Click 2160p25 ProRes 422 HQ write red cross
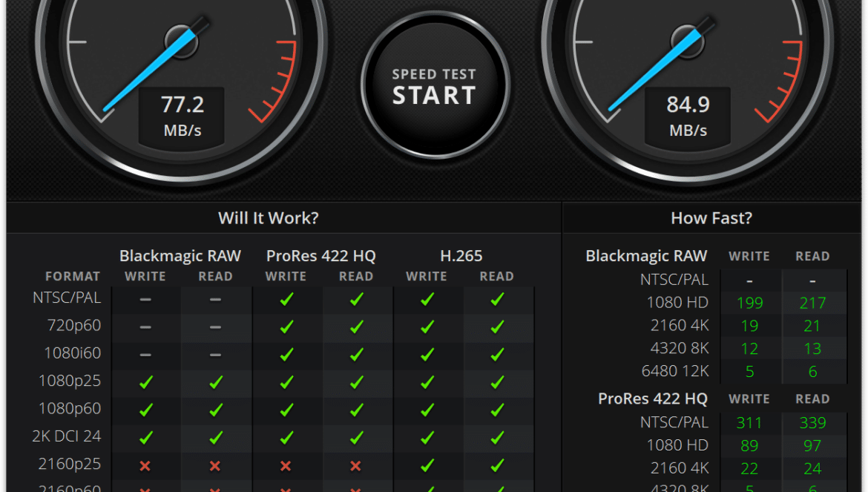The height and width of the screenshot is (492, 868). pos(285,466)
